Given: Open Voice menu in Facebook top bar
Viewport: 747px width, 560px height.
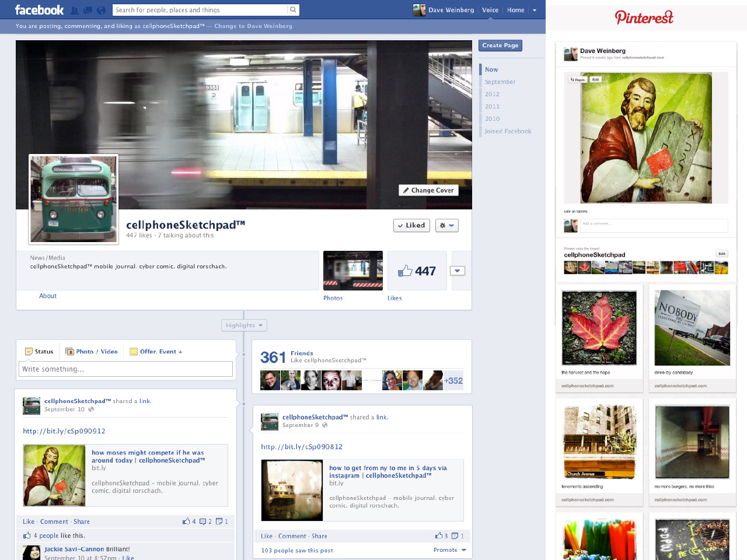Looking at the screenshot, I should [490, 10].
